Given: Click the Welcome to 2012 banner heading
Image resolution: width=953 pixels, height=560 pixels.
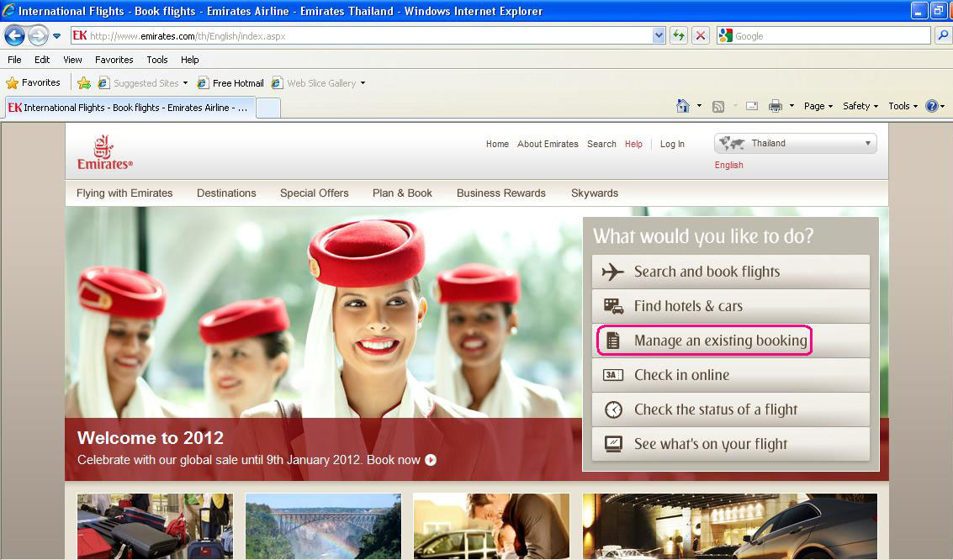Looking at the screenshot, I should [x=150, y=438].
